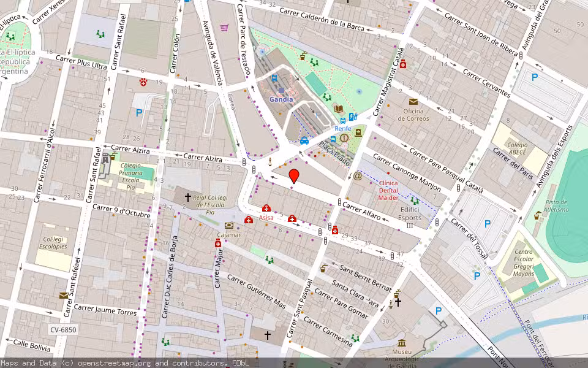
Task: Click the Cajamar label
Action: pyautogui.click(x=228, y=235)
